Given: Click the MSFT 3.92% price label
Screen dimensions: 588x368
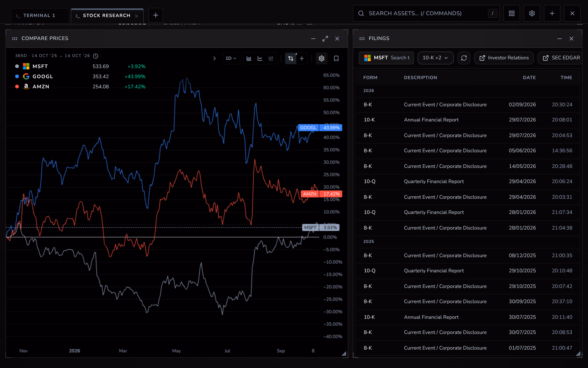Looking at the screenshot, I should point(321,227).
